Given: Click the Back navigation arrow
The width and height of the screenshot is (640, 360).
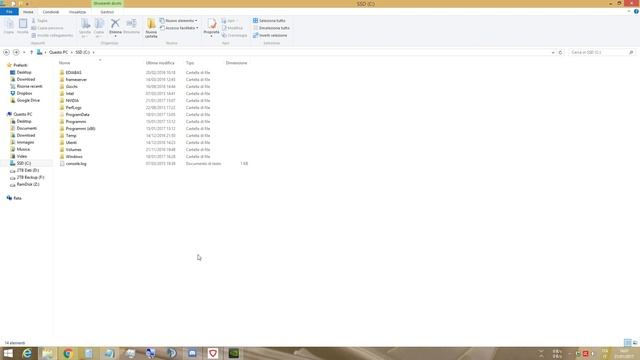Looking at the screenshot, I should (6, 52).
